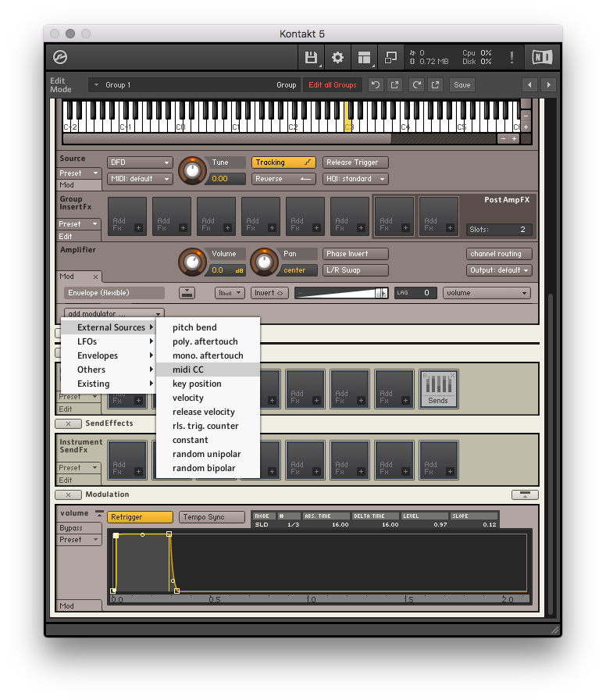Open the Group 1 selector dropdown

pos(194,85)
